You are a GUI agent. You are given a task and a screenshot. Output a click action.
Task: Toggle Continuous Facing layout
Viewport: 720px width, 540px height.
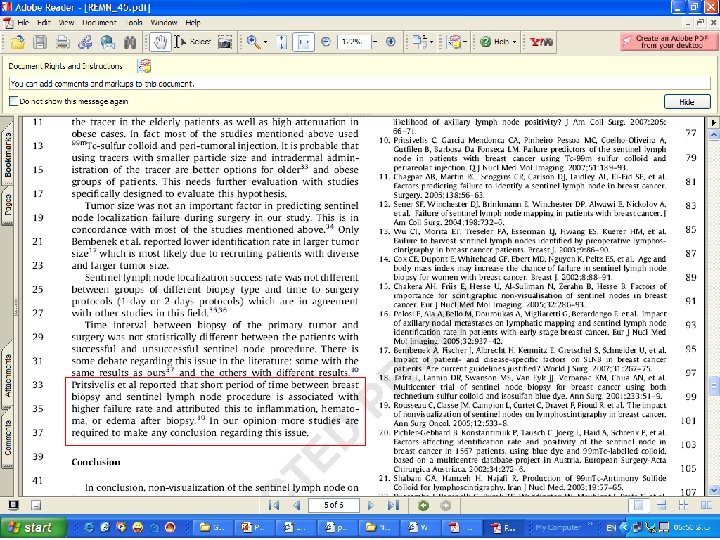[x=684, y=506]
